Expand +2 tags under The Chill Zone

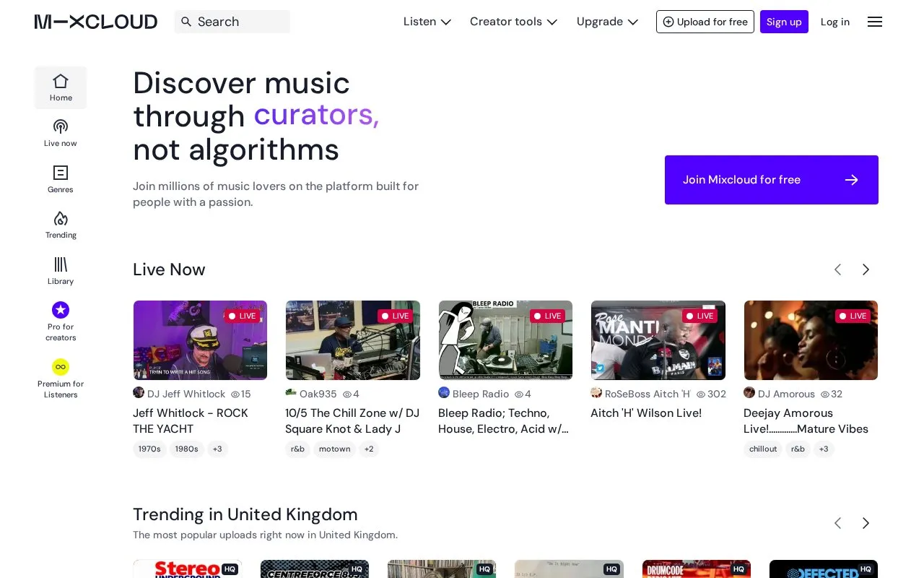[369, 449]
